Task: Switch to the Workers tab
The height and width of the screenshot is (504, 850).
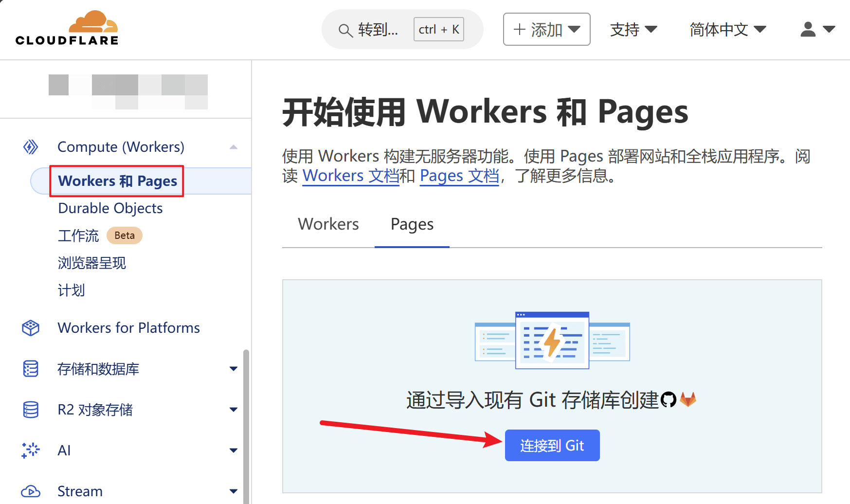Action: click(x=328, y=224)
